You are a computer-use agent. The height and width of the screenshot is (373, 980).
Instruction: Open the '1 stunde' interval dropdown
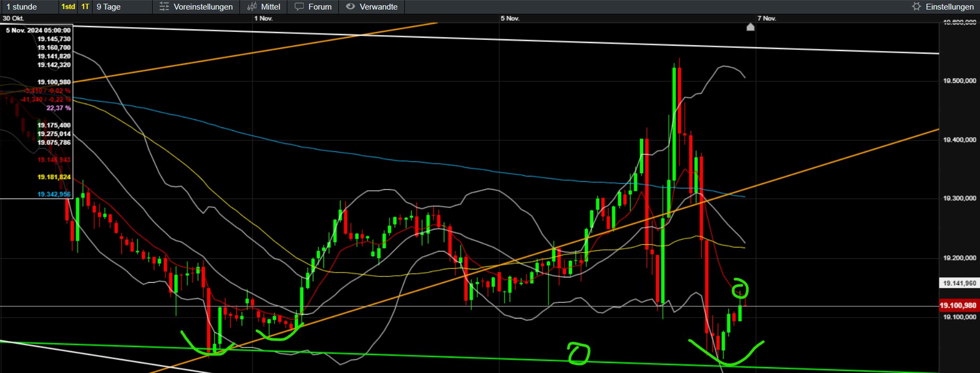click(29, 7)
